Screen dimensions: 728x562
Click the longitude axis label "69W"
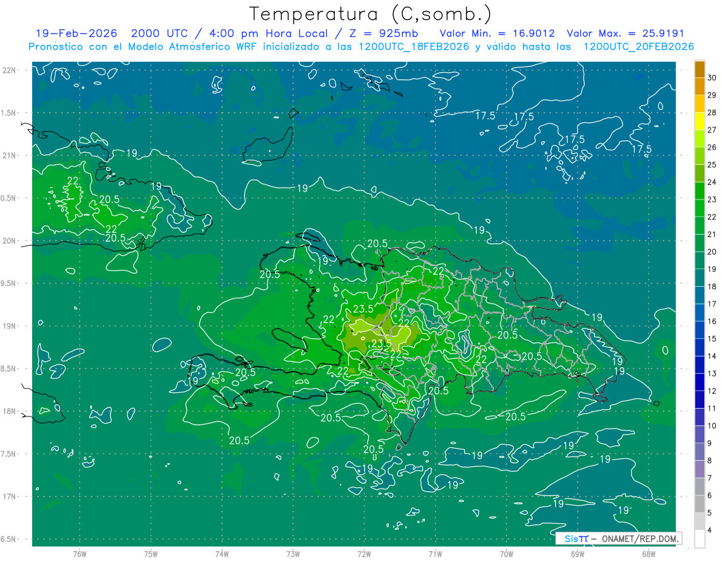578,554
